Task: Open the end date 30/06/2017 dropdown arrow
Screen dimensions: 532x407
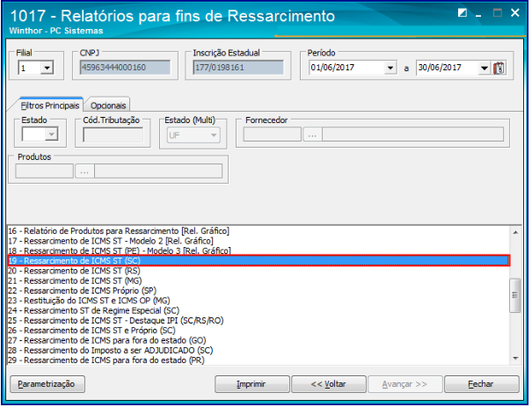Action: [x=485, y=68]
